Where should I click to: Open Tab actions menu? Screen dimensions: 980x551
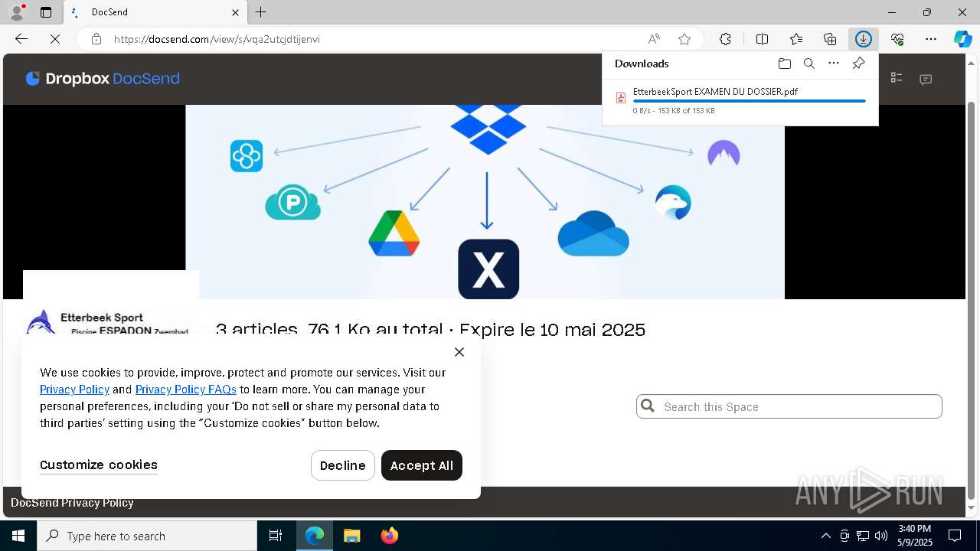pyautogui.click(x=46, y=12)
